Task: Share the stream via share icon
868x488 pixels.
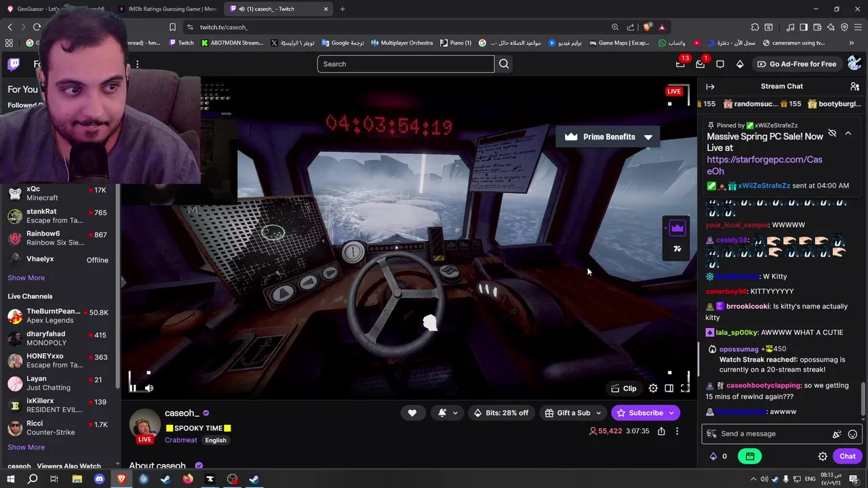Action: [661, 431]
